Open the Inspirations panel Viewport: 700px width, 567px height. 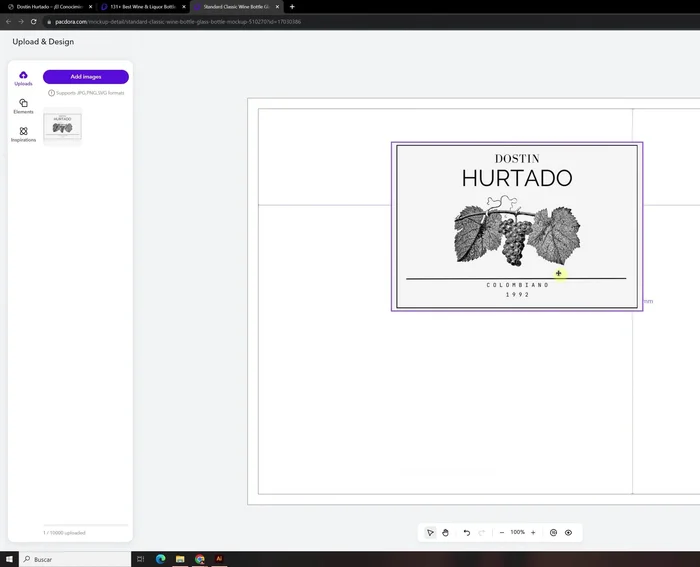[23, 134]
